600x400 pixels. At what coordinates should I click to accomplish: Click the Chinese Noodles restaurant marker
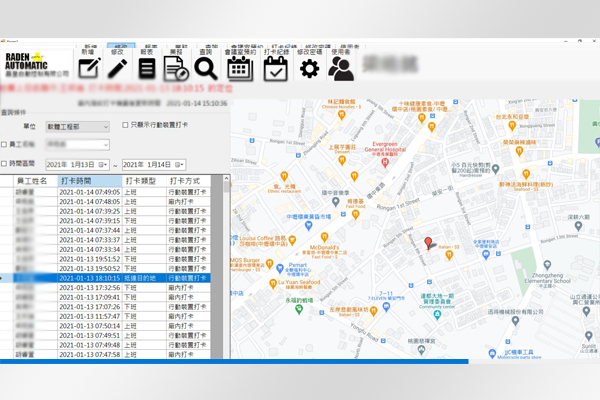pyautogui.click(x=342, y=114)
